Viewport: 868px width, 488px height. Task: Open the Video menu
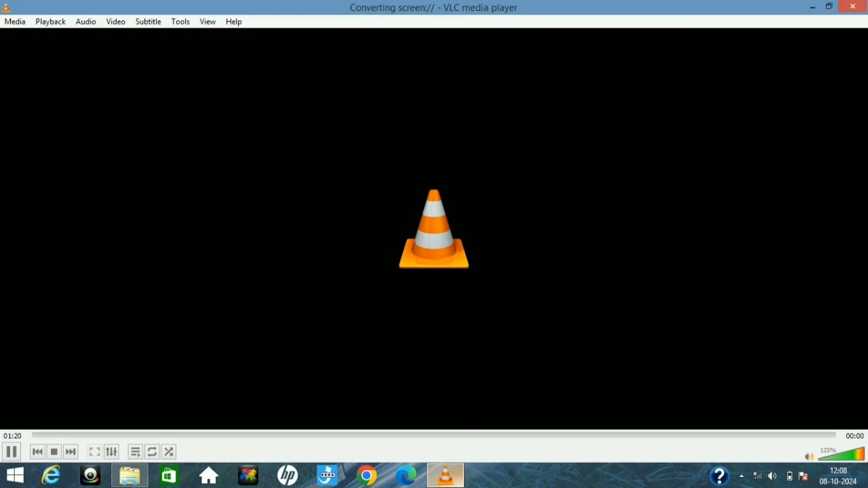[x=116, y=22]
